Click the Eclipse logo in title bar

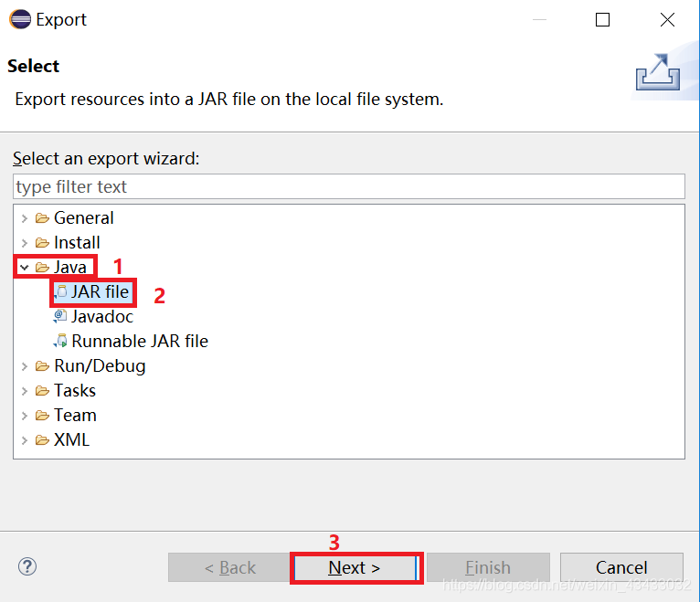coord(20,19)
